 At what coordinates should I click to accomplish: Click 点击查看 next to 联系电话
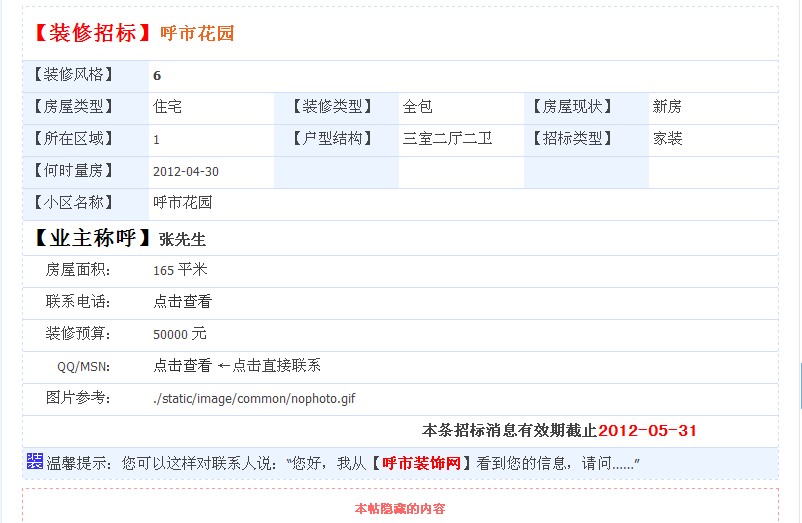tap(182, 302)
